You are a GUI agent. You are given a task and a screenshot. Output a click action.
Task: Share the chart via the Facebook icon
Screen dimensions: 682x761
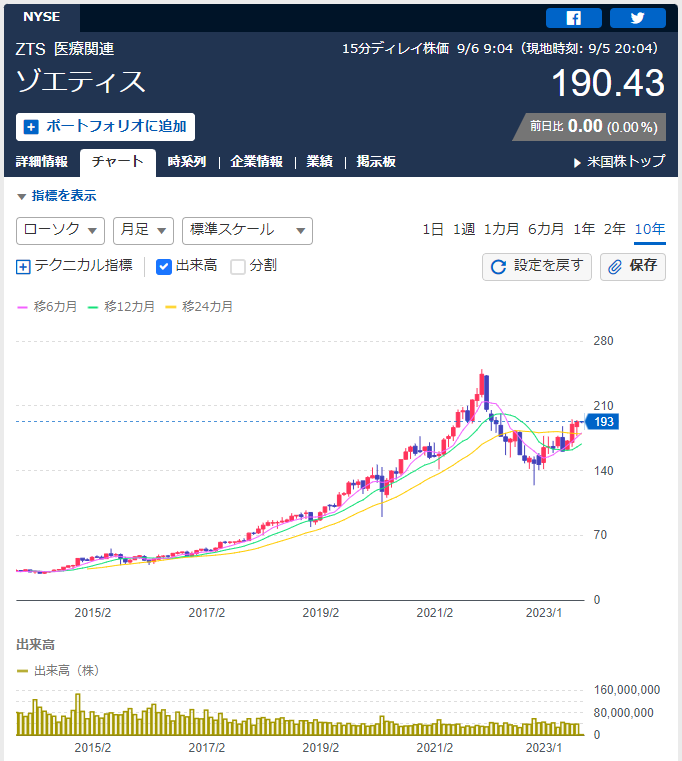[x=574, y=18]
